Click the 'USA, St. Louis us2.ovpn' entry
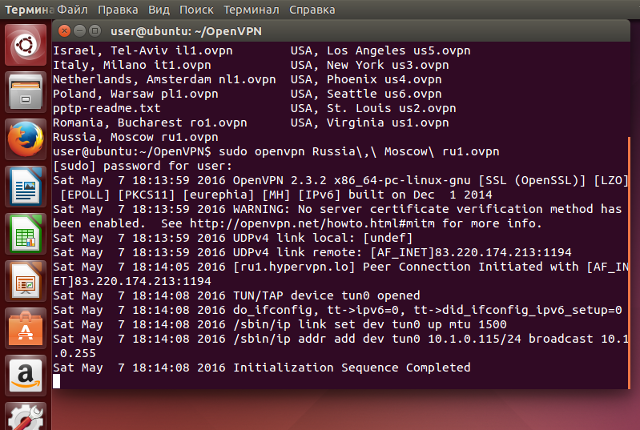640x430 pixels. [x=373, y=108]
